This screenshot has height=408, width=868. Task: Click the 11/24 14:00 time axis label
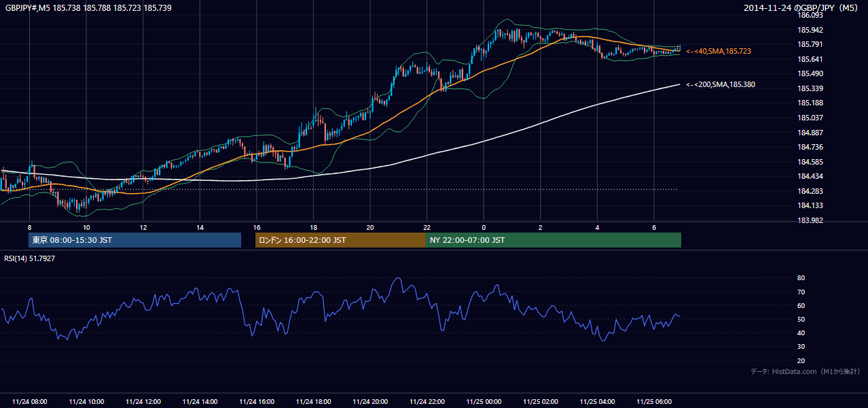[x=200, y=402]
